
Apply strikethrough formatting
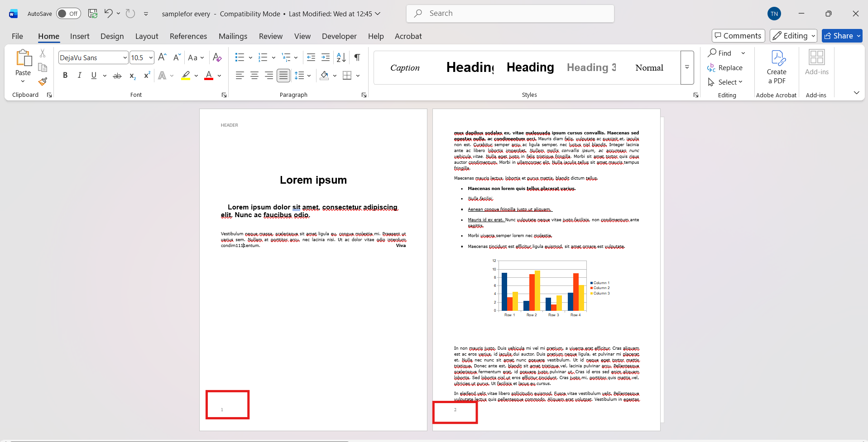coord(117,76)
